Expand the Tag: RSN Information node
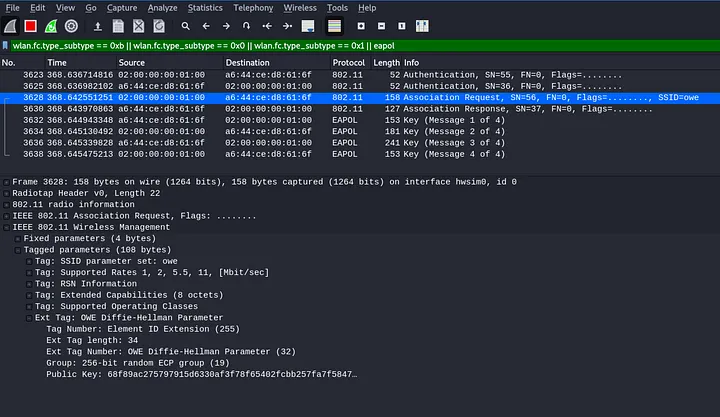The width and height of the screenshot is (720, 417). click(x=29, y=283)
